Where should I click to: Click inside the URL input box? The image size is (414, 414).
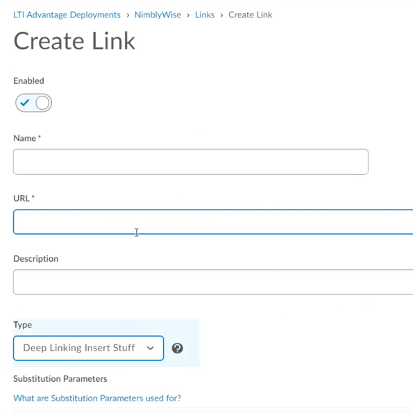click(x=213, y=222)
